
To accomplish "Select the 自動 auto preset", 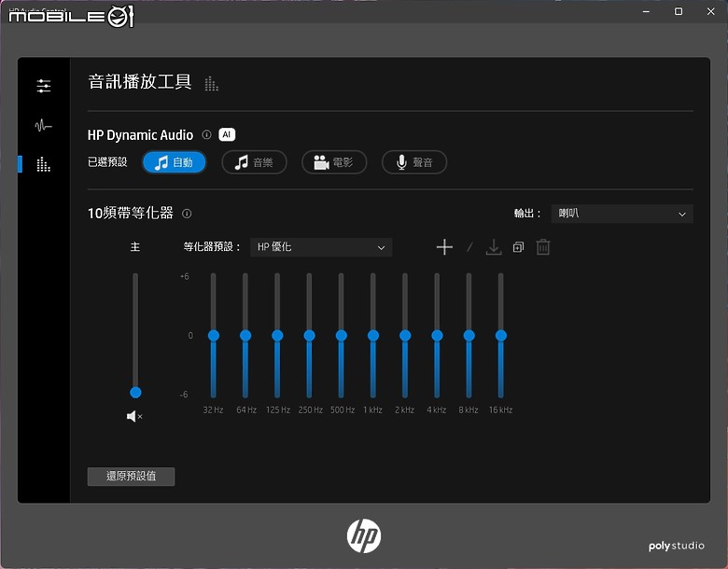I will [175, 162].
